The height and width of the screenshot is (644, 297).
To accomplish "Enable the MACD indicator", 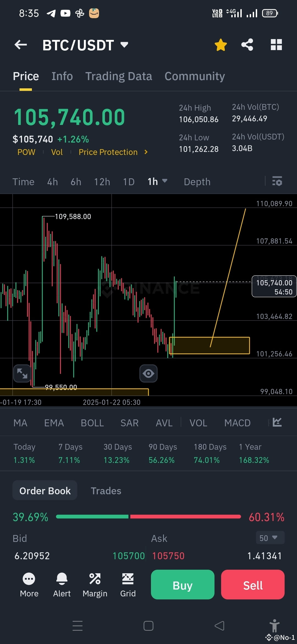I will coord(237,423).
